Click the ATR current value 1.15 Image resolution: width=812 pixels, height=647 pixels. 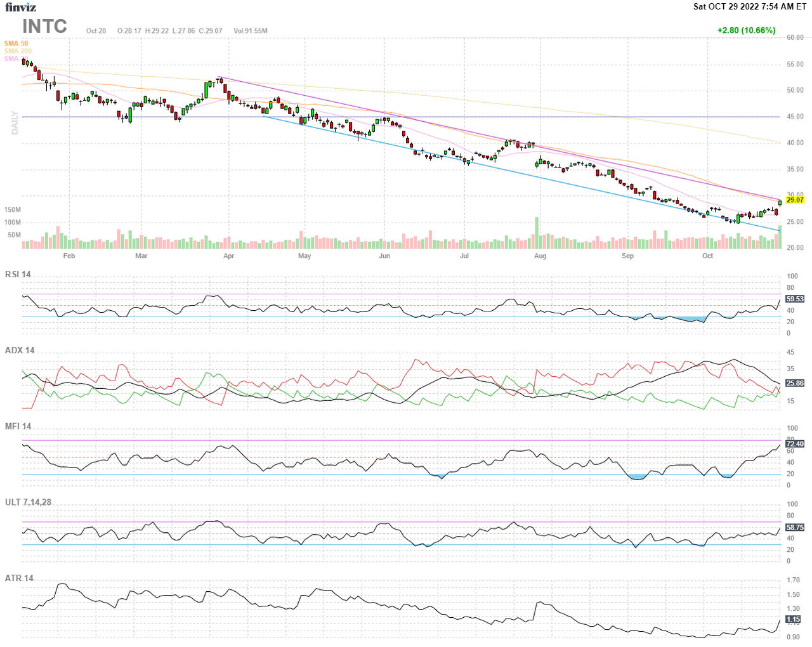793,619
